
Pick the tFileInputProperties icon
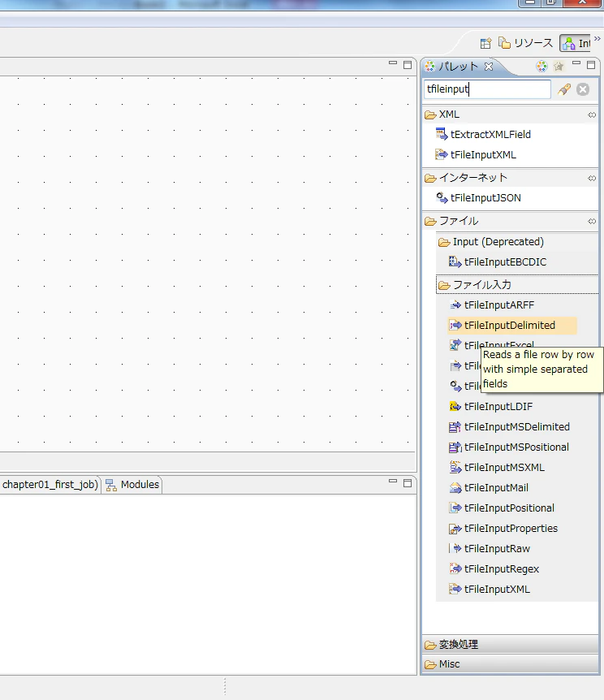click(x=455, y=528)
